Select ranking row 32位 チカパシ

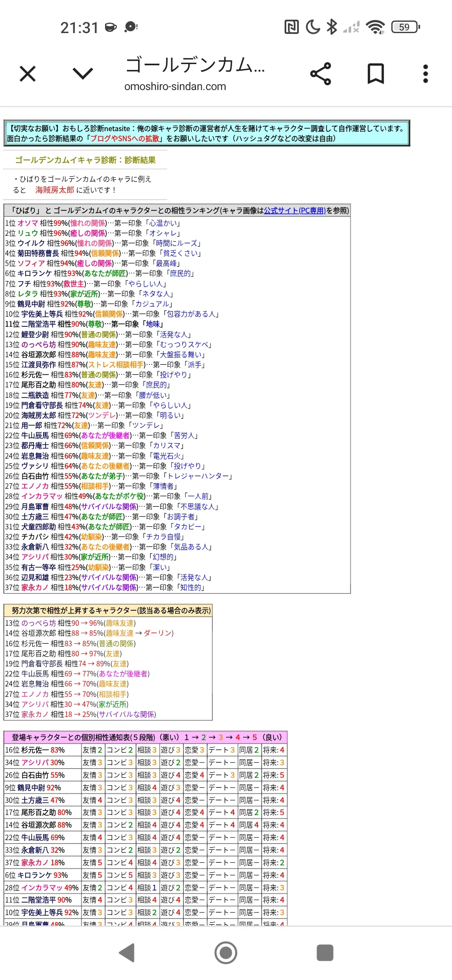pos(95,537)
